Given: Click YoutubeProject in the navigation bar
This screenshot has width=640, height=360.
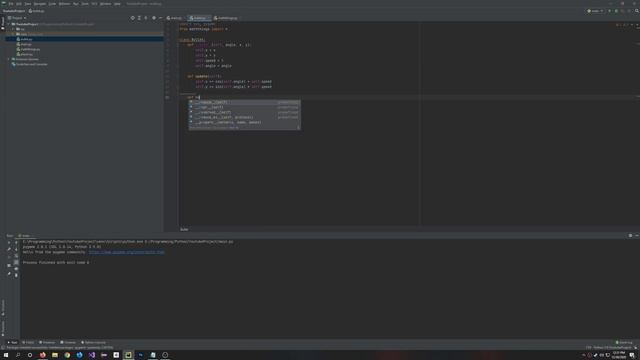Looking at the screenshot, I should (14, 11).
